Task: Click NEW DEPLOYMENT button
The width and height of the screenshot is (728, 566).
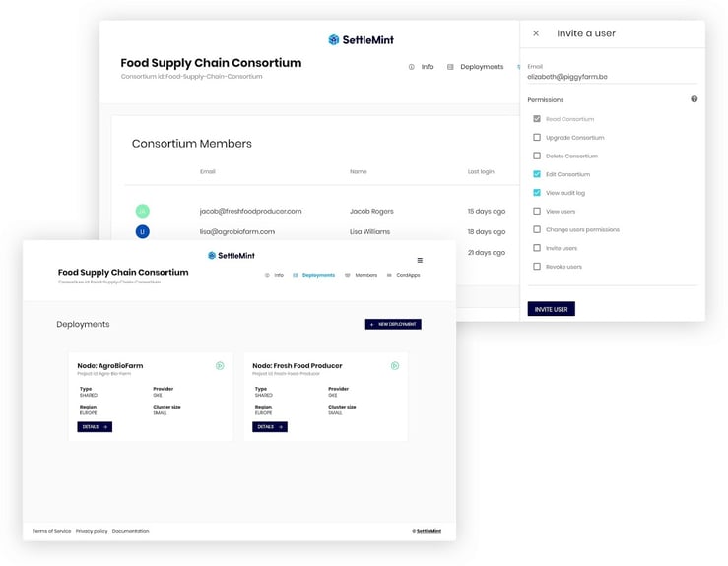Action: coord(393,324)
